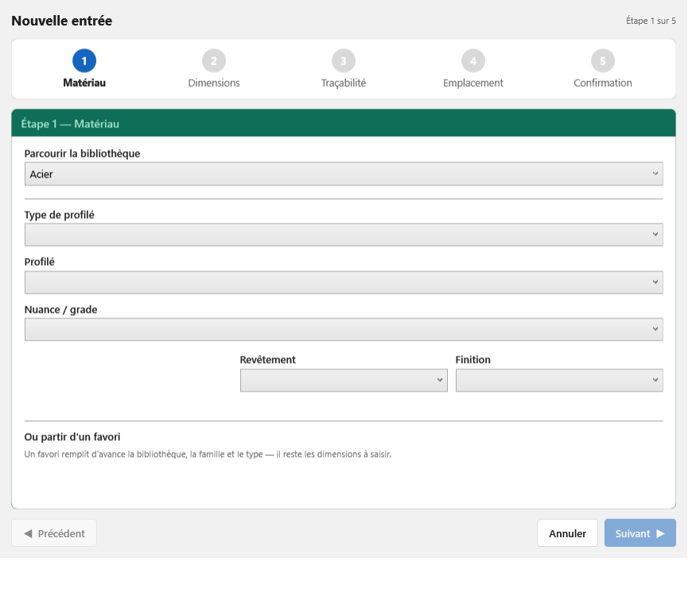Click the Nouvelle entrée title
The width and height of the screenshot is (700, 589).
[61, 21]
